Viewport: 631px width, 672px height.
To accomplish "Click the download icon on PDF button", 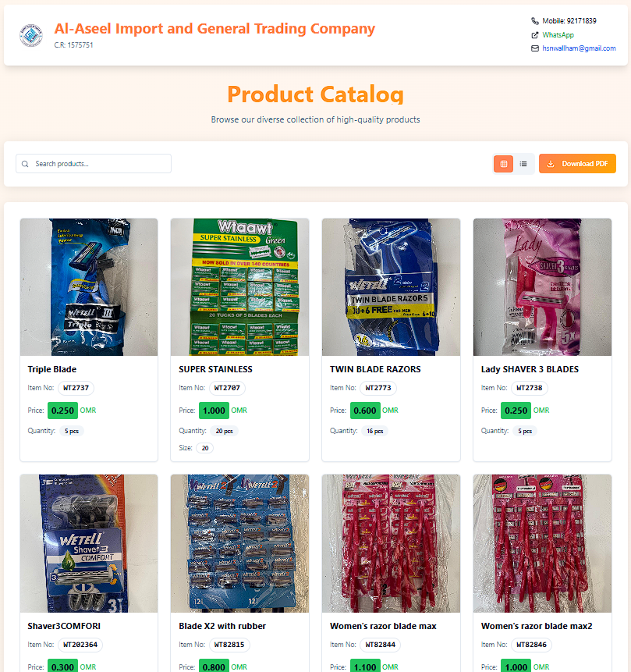I will coord(551,164).
